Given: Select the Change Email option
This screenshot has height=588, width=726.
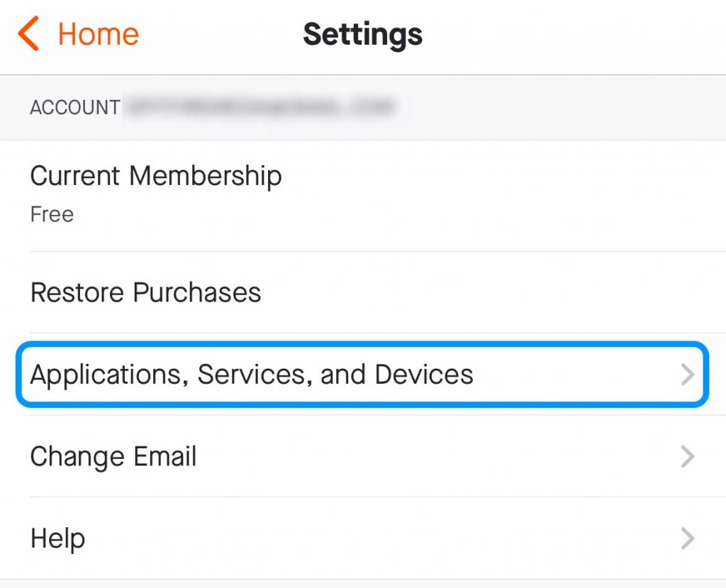Looking at the screenshot, I should 113,457.
